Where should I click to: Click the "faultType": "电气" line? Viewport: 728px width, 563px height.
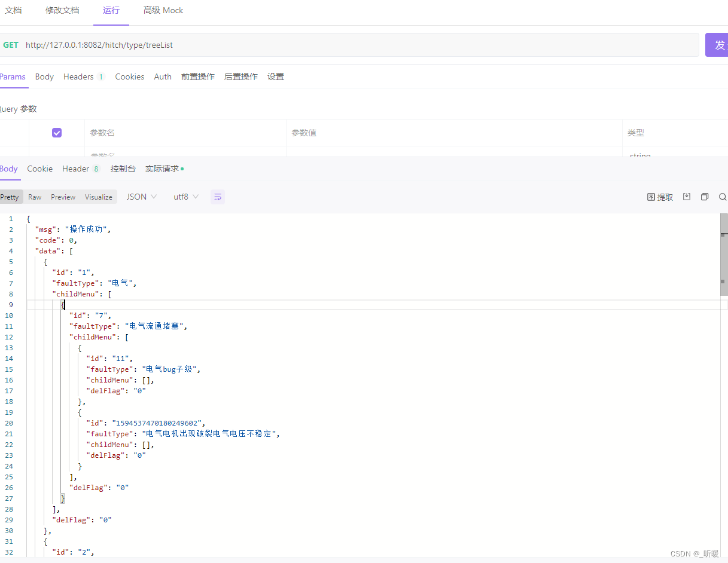[95, 283]
